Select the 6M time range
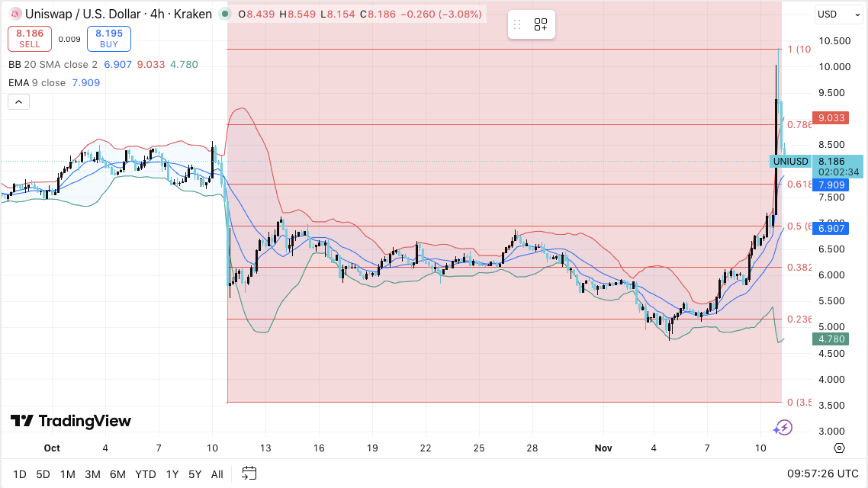The image size is (868, 488). [117, 474]
